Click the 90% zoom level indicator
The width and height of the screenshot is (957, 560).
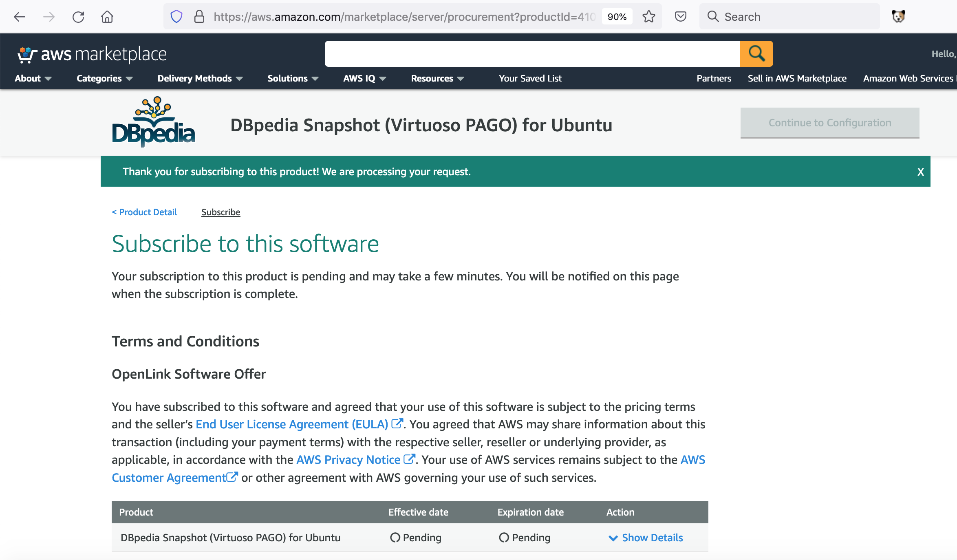[x=617, y=17]
